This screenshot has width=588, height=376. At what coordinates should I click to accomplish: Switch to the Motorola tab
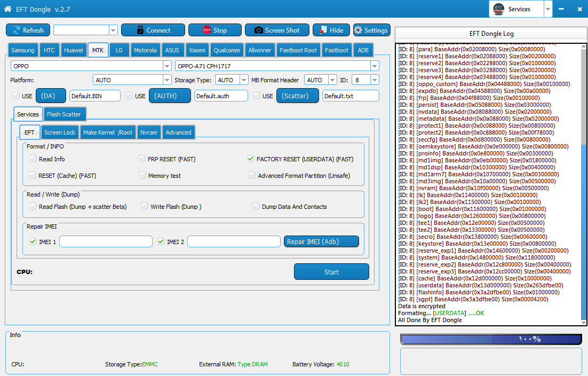coord(145,50)
